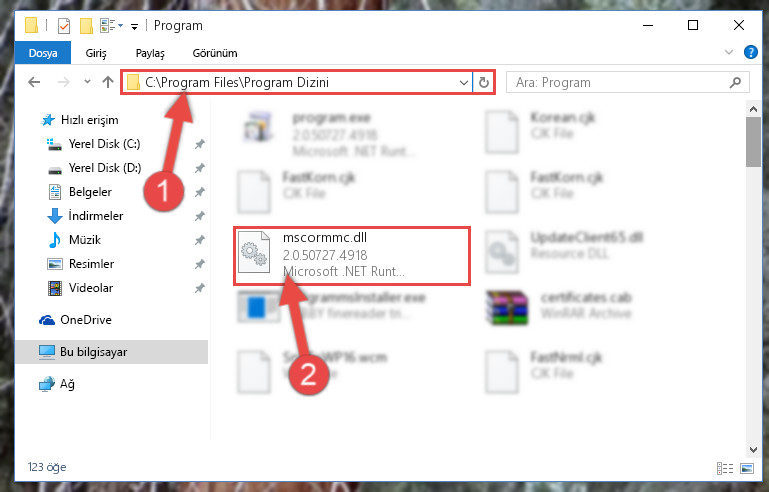Expand the address bar history dropdown
This screenshot has height=492, width=769.
463,82
